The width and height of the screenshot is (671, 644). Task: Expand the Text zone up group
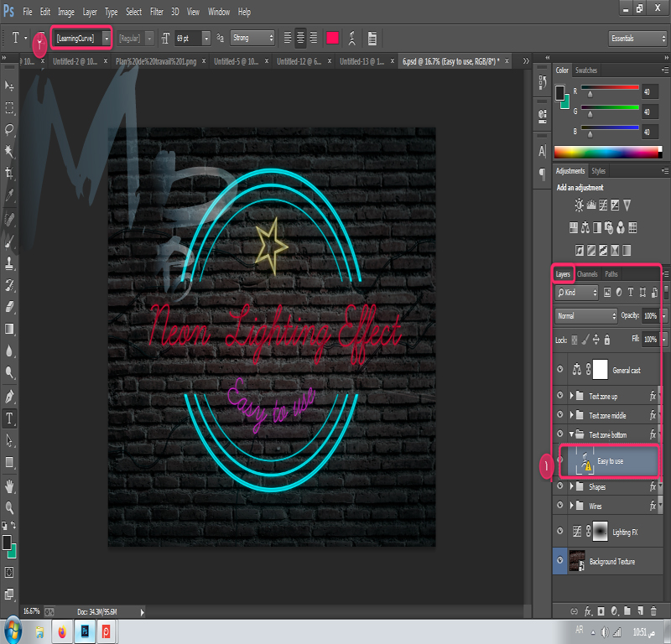[x=571, y=396]
